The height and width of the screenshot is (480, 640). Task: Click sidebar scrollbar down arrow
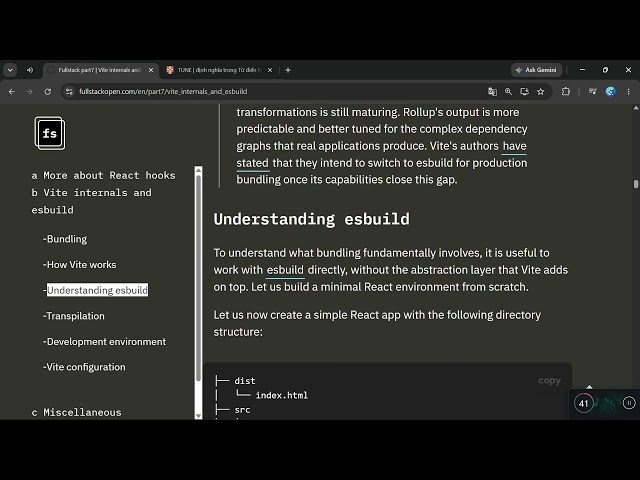[x=198, y=416]
